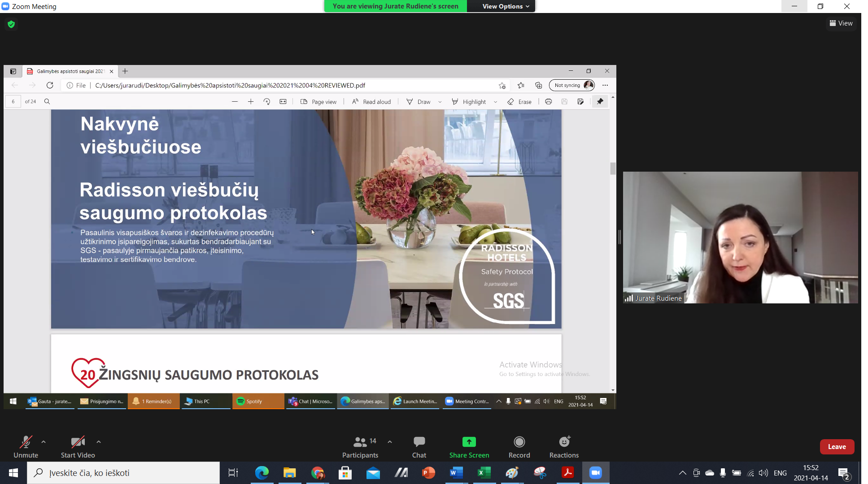
Task: Open Word from taskbar
Action: (x=457, y=473)
